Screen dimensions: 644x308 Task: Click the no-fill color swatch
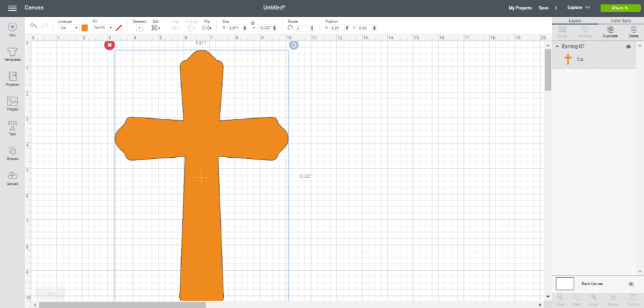tap(119, 28)
